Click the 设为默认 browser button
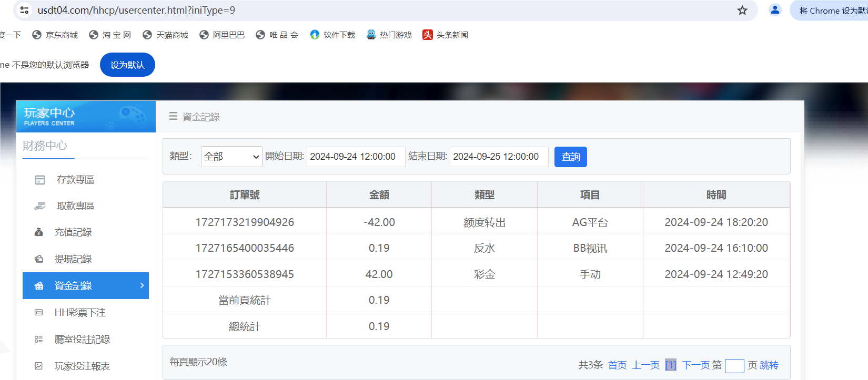Screen dimensions: 868x380 point(127,65)
